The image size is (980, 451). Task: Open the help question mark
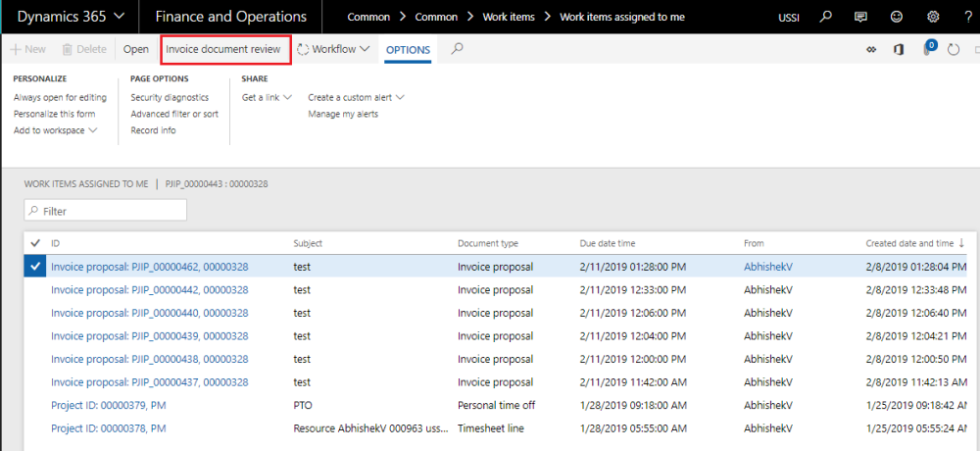click(966, 17)
